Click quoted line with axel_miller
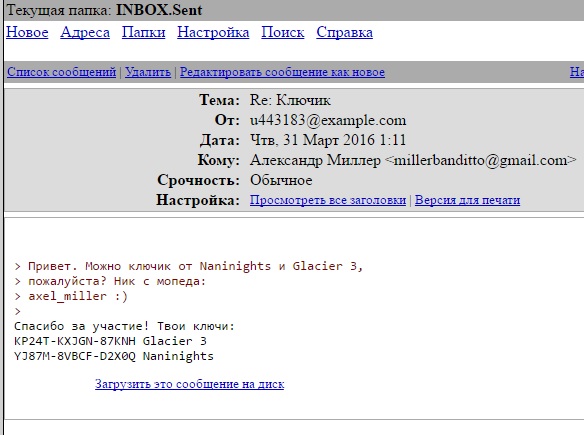584x435 pixels. tap(71, 296)
